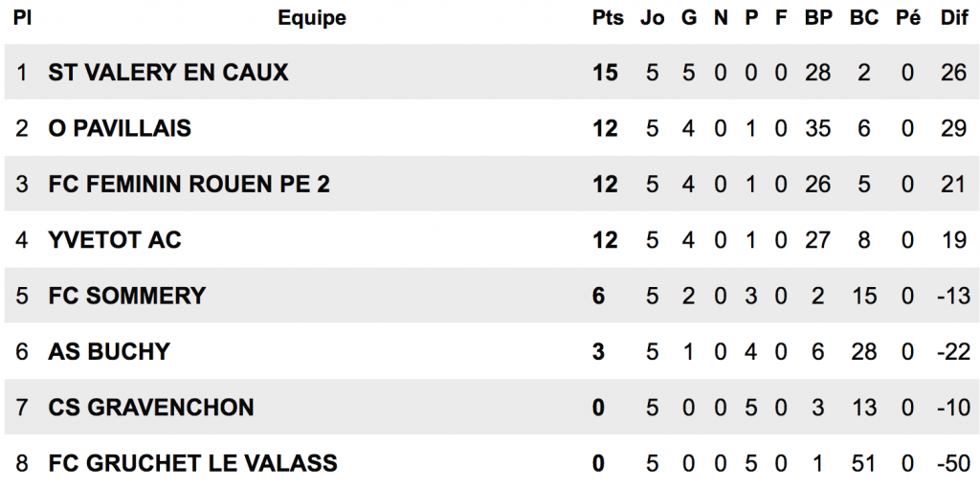The width and height of the screenshot is (980, 487).
Task: Click on YVETOT AC team name
Action: (x=115, y=240)
